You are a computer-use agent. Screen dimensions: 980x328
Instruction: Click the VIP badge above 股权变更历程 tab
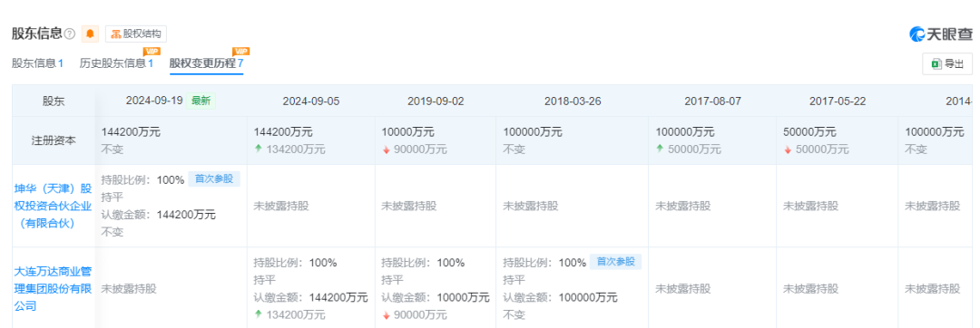(242, 52)
